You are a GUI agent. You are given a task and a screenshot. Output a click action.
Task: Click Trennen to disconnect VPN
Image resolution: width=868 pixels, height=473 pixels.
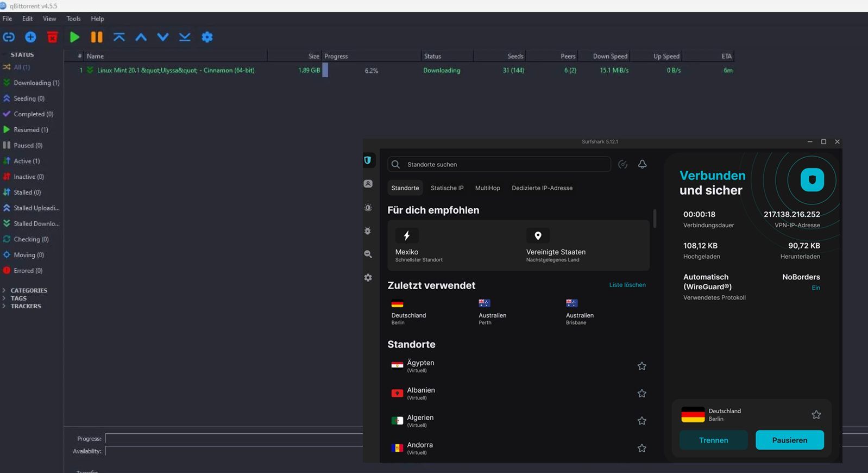(714, 440)
